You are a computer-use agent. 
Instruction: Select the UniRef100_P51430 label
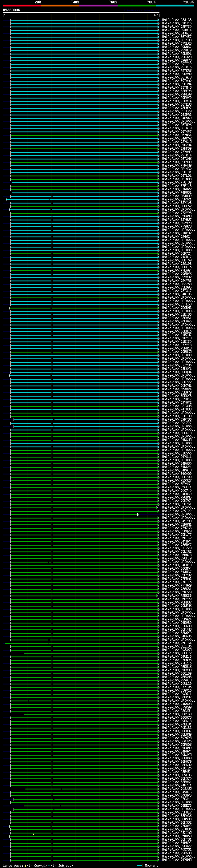pyautogui.click(x=177, y=169)
